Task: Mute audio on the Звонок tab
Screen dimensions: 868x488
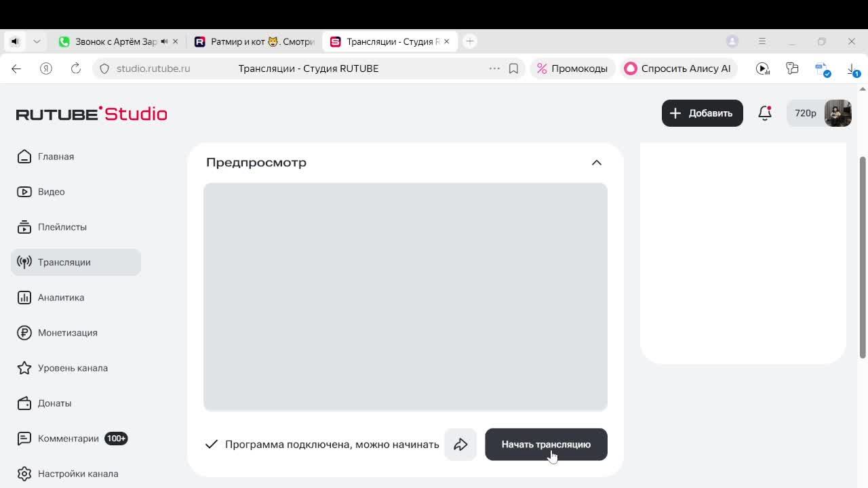Action: (x=164, y=41)
